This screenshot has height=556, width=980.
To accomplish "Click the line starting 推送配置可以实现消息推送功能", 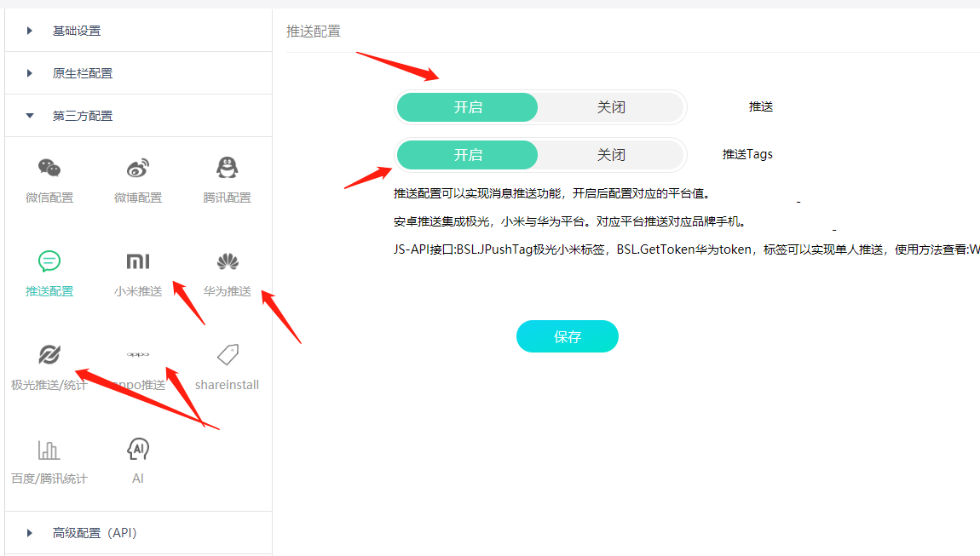I will [552, 193].
